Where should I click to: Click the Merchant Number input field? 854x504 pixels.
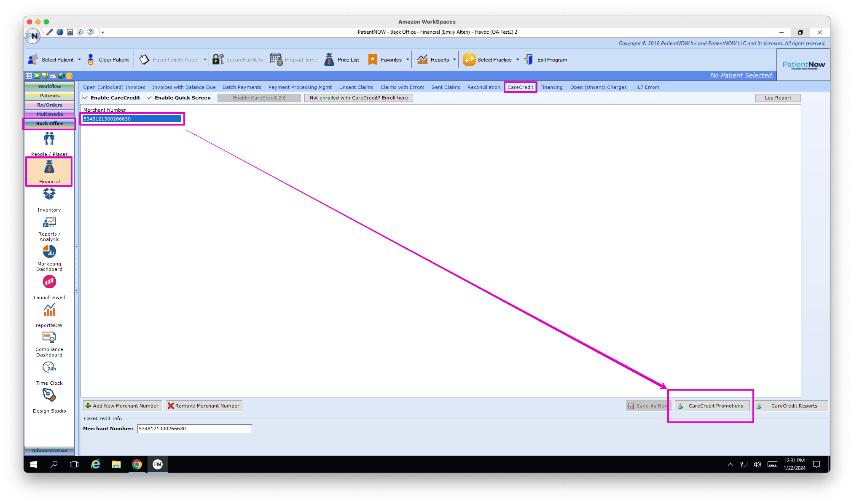coord(194,429)
